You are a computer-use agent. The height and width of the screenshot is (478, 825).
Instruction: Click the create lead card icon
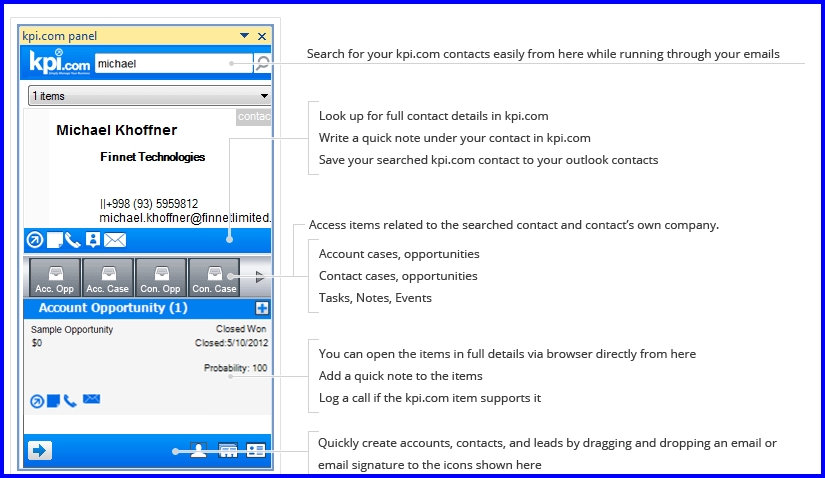[256, 450]
